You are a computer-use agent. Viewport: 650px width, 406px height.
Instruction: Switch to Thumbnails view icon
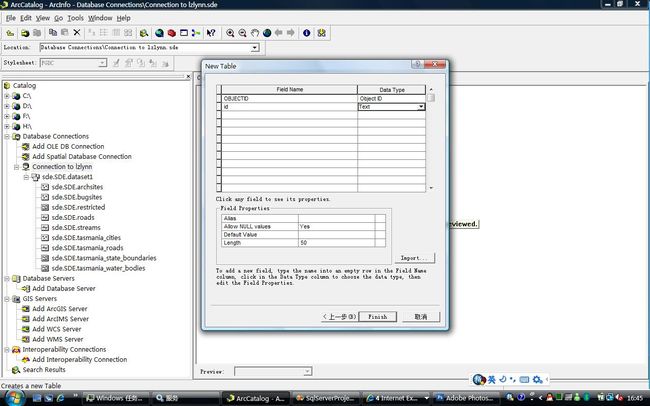128,33
